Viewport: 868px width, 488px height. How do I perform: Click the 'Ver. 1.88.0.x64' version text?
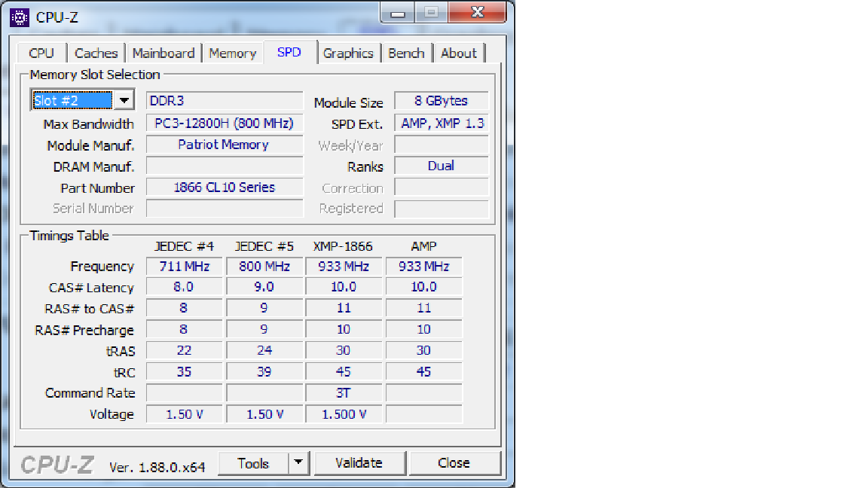157,468
